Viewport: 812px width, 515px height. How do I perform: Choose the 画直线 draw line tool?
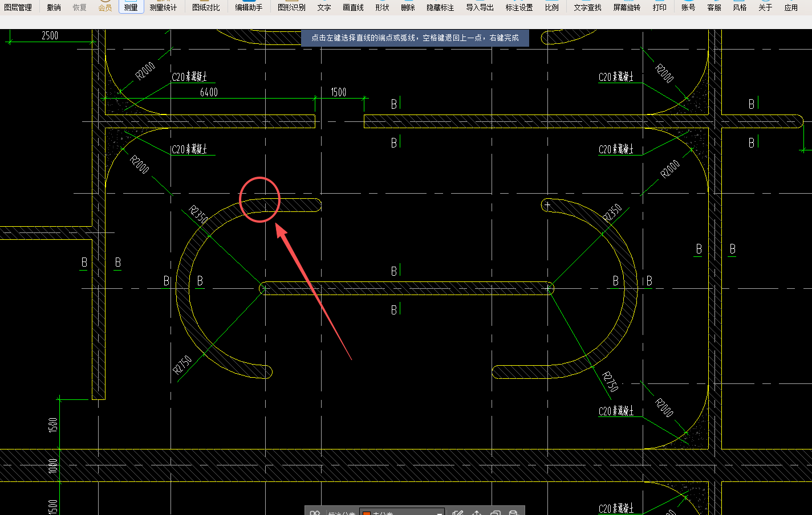pos(353,7)
